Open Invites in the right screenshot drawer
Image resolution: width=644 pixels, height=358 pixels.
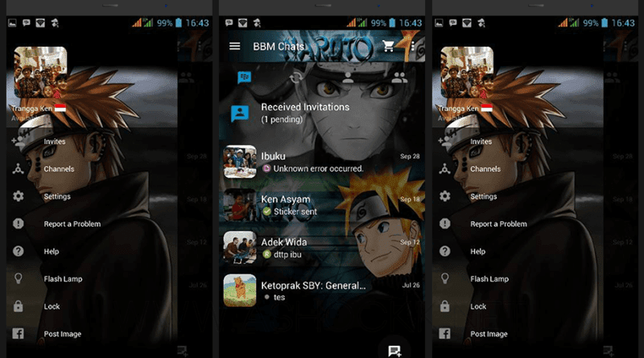481,142
